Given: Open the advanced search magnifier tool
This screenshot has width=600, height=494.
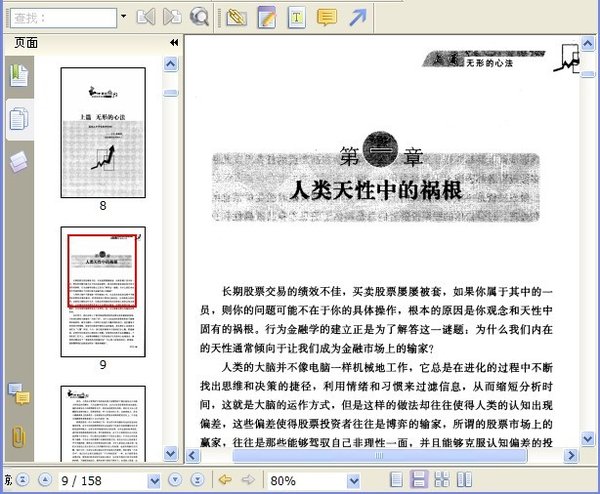Looking at the screenshot, I should coord(199,16).
